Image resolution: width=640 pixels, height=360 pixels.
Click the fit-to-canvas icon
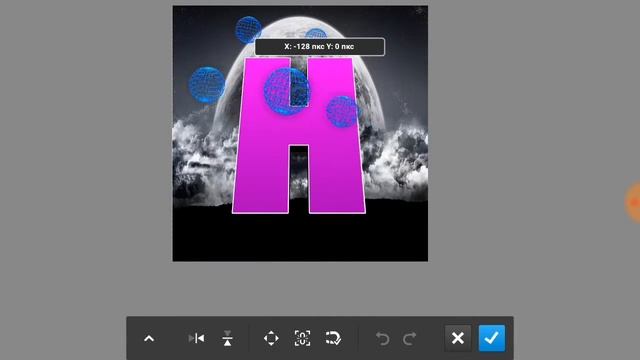tap(302, 338)
